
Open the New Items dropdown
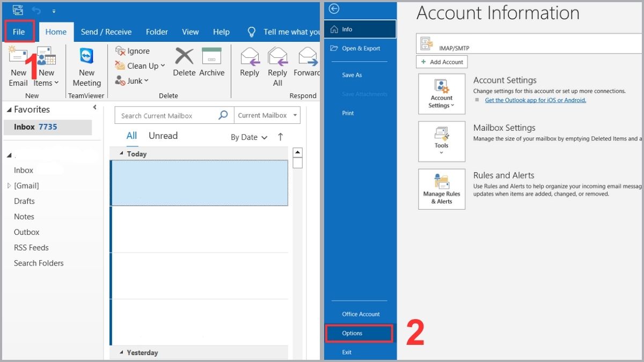[46, 67]
